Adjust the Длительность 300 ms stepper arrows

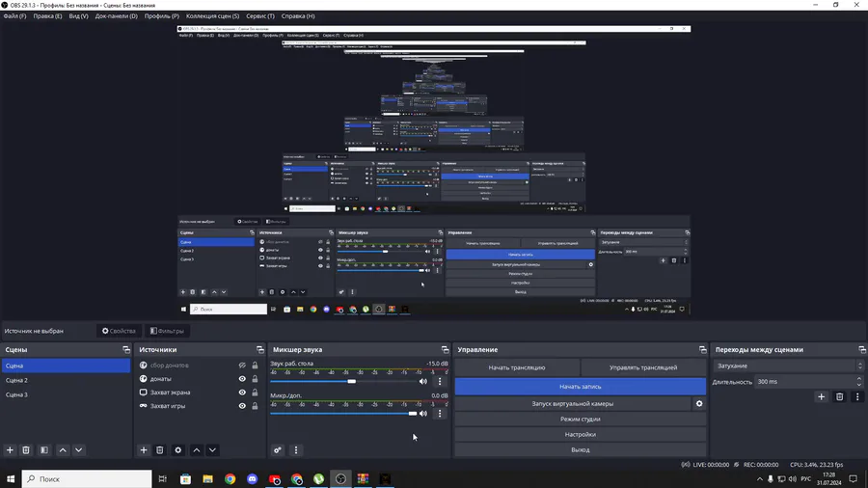point(858,382)
